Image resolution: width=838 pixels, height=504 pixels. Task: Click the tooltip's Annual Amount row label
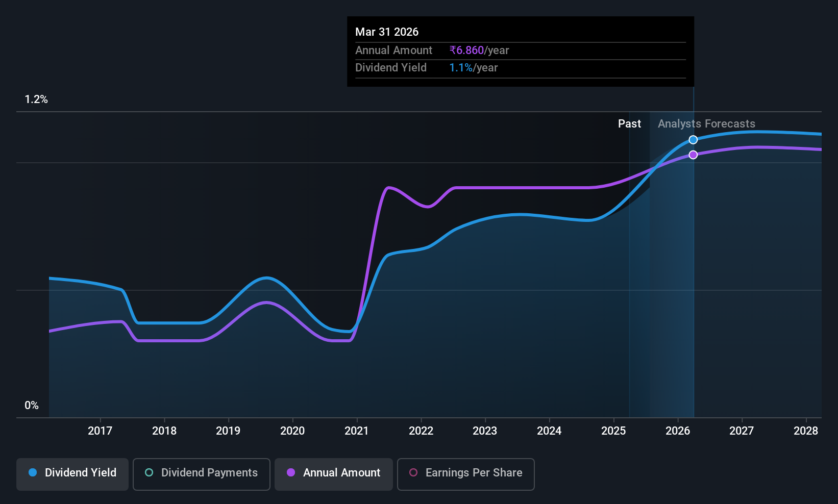click(393, 51)
